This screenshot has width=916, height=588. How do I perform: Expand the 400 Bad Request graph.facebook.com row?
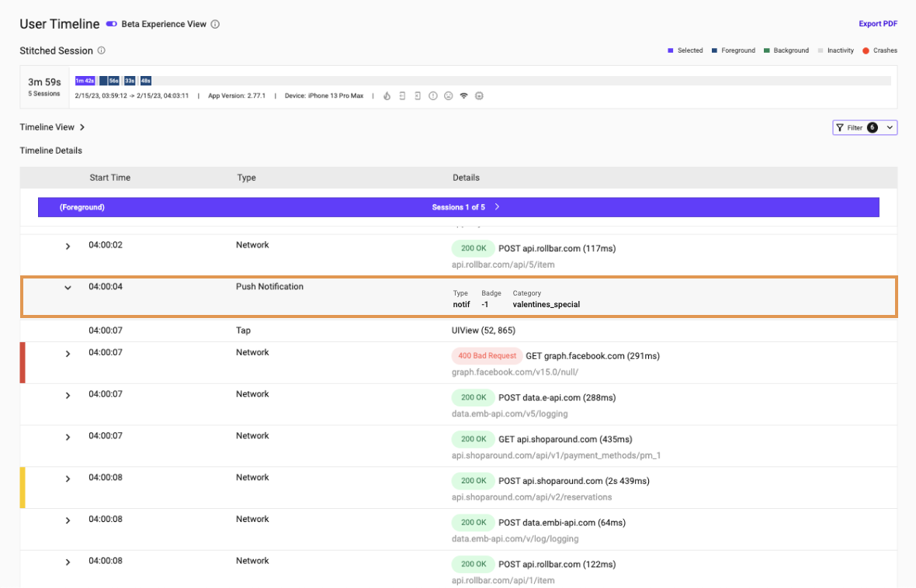tap(68, 354)
